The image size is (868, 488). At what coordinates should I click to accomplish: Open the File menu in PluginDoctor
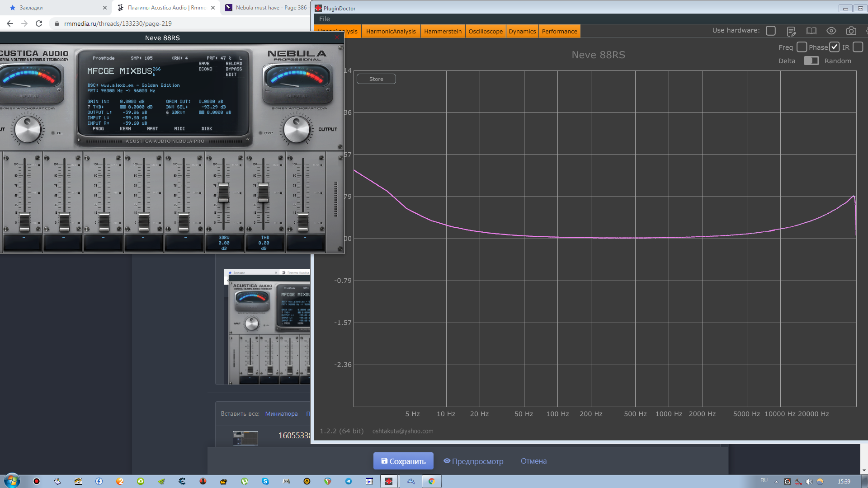(x=325, y=19)
